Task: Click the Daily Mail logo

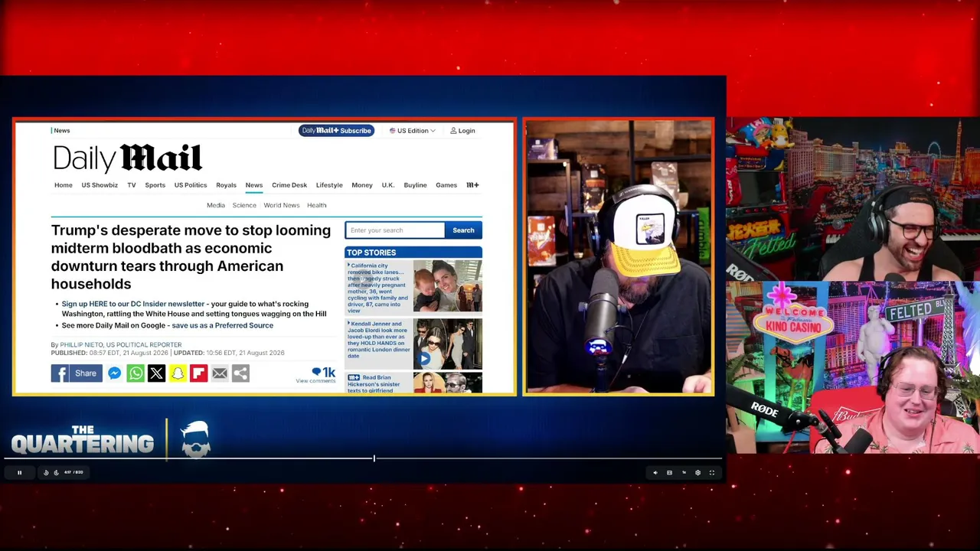Action: tap(127, 158)
